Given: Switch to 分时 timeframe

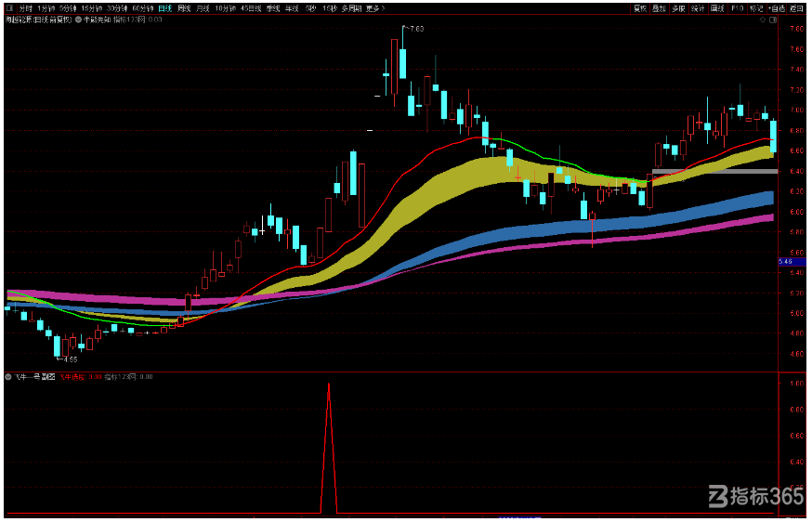Looking at the screenshot, I should click(25, 8).
